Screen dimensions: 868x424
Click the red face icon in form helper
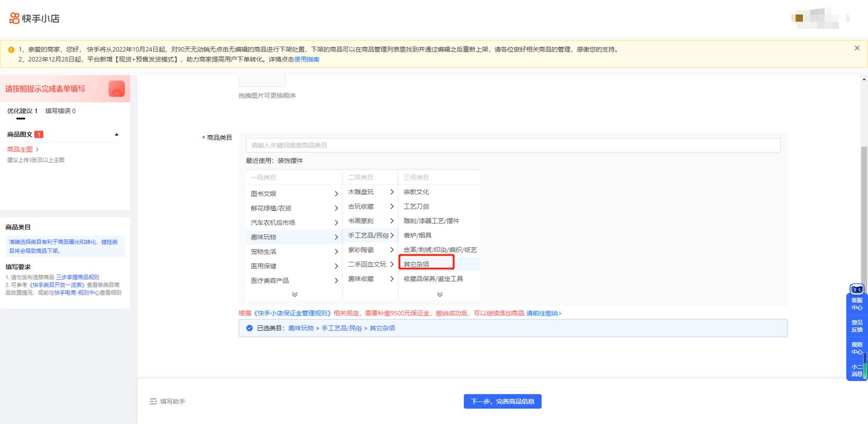[x=117, y=89]
